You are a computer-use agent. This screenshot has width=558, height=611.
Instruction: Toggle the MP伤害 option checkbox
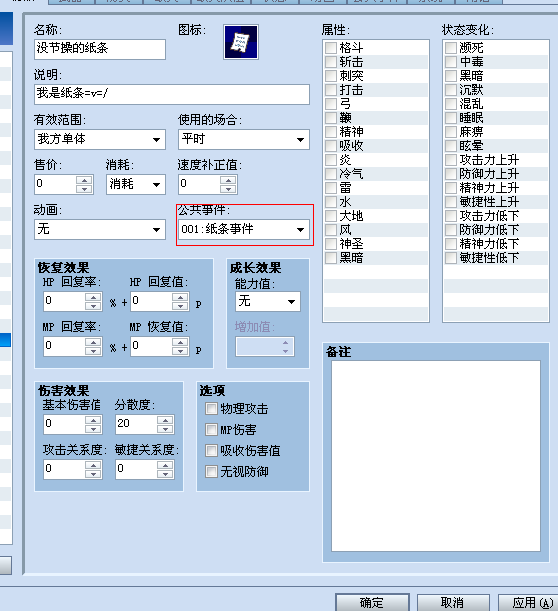coord(211,430)
